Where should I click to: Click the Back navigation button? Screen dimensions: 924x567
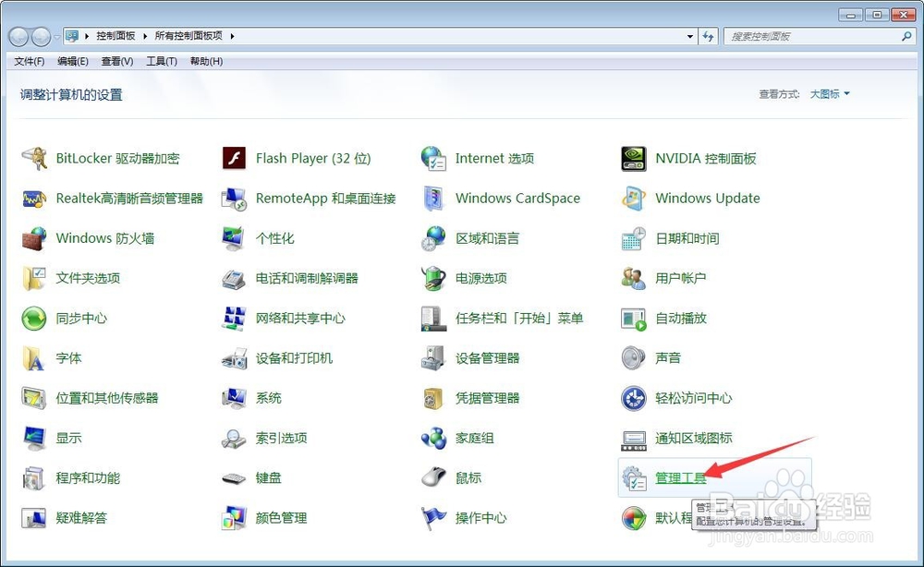18,37
